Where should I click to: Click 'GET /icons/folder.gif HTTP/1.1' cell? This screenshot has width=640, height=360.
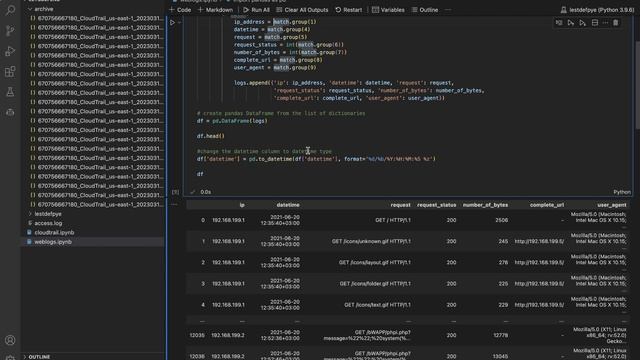(376, 284)
